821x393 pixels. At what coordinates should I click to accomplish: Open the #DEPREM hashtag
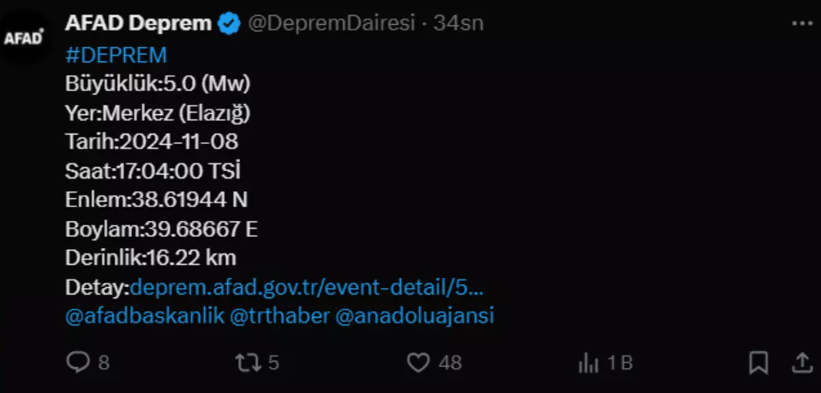tap(116, 55)
